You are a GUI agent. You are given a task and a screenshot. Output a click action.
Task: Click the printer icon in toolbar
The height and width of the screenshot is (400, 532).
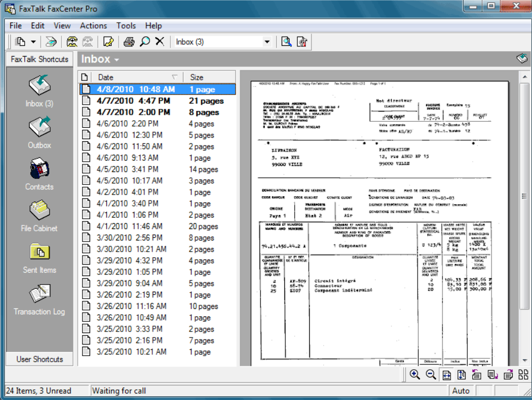tap(129, 42)
